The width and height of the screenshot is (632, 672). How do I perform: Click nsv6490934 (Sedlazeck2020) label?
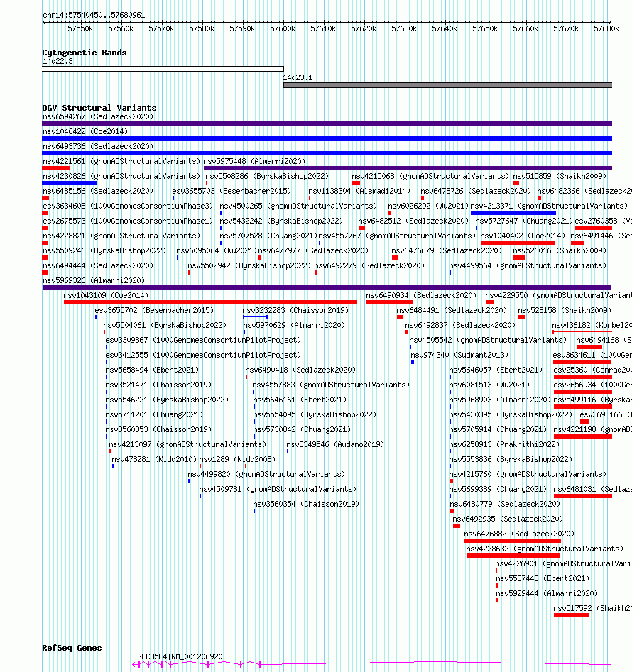tap(421, 296)
